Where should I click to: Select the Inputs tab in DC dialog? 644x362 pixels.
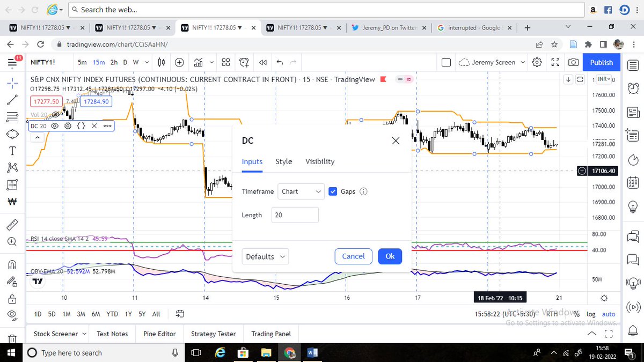click(252, 161)
